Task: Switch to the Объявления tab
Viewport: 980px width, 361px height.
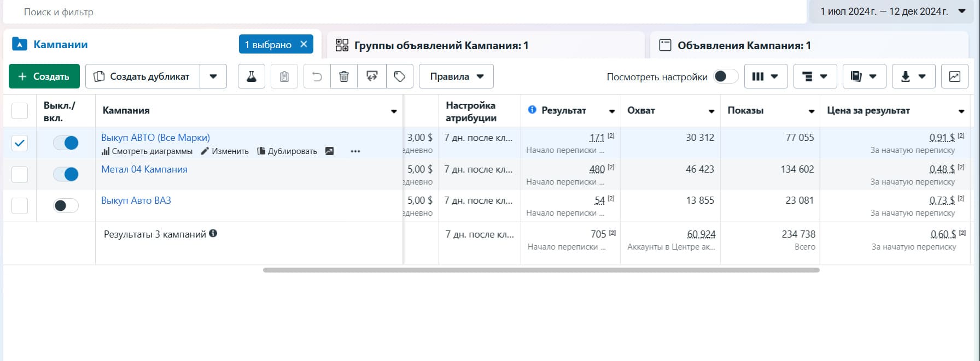Action: (744, 45)
